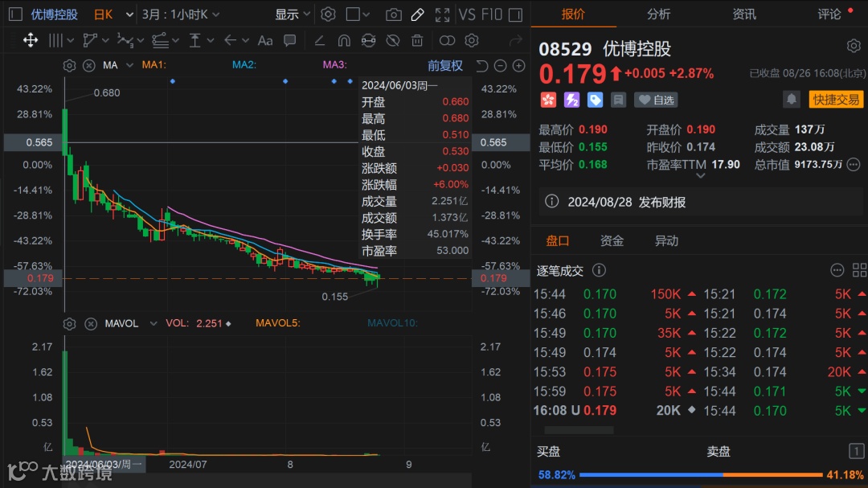
Task: Click the VS comparison button
Action: pyautogui.click(x=467, y=14)
